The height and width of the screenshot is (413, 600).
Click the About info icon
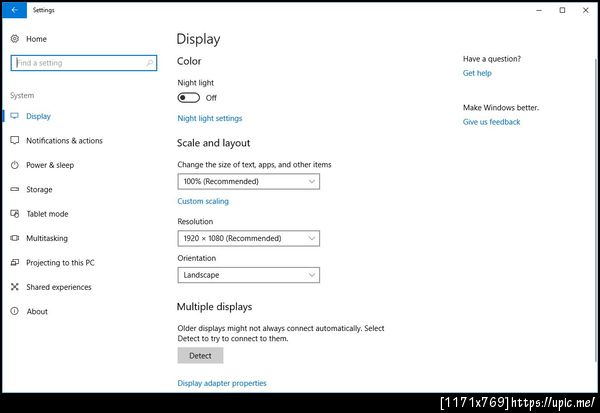click(x=15, y=311)
